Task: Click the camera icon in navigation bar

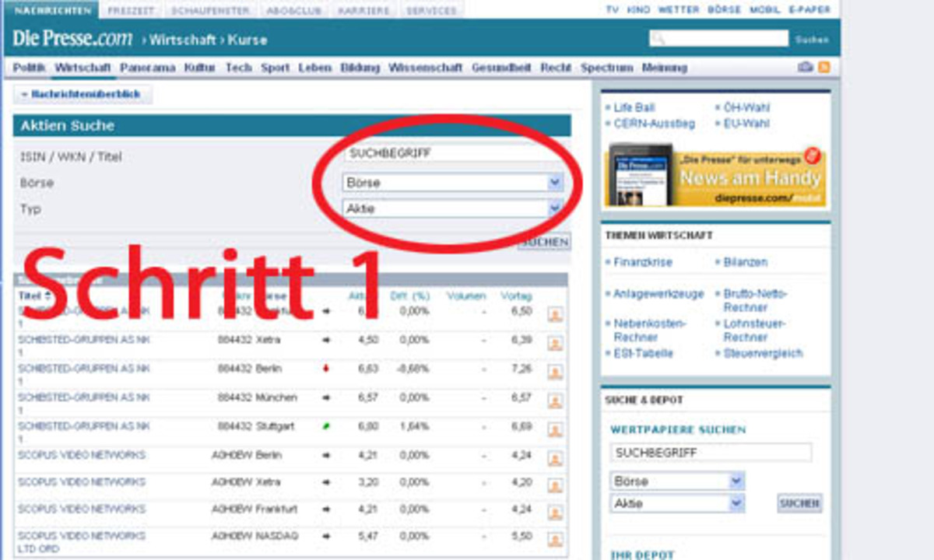Action: (806, 68)
